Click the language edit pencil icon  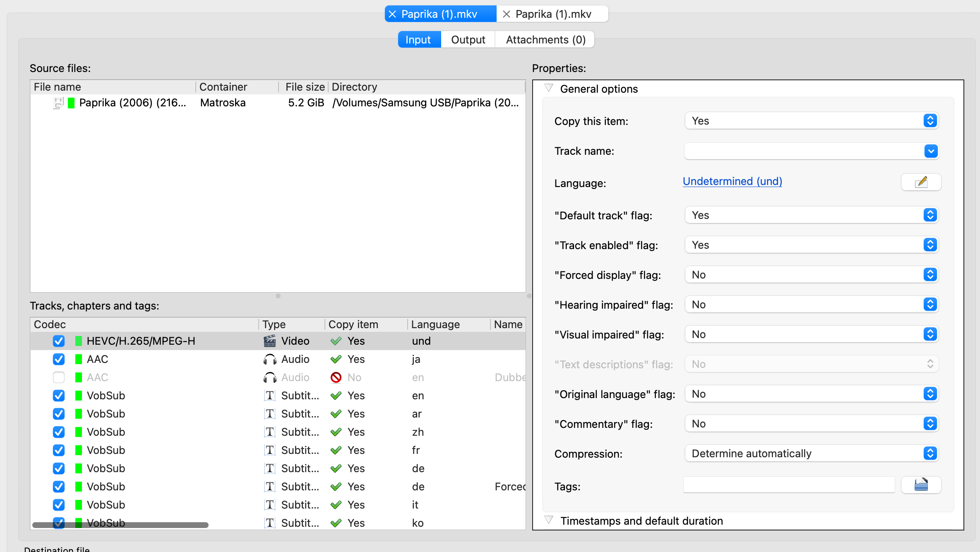click(921, 182)
